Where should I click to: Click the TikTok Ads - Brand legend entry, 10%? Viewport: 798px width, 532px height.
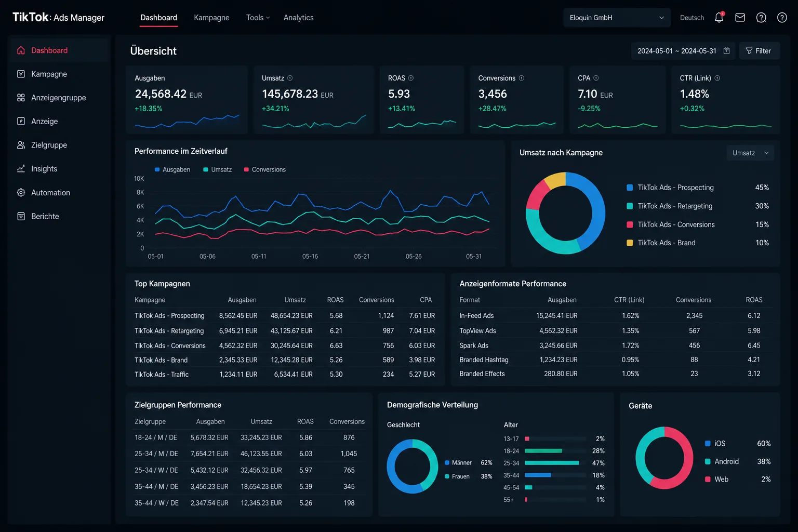[698, 243]
